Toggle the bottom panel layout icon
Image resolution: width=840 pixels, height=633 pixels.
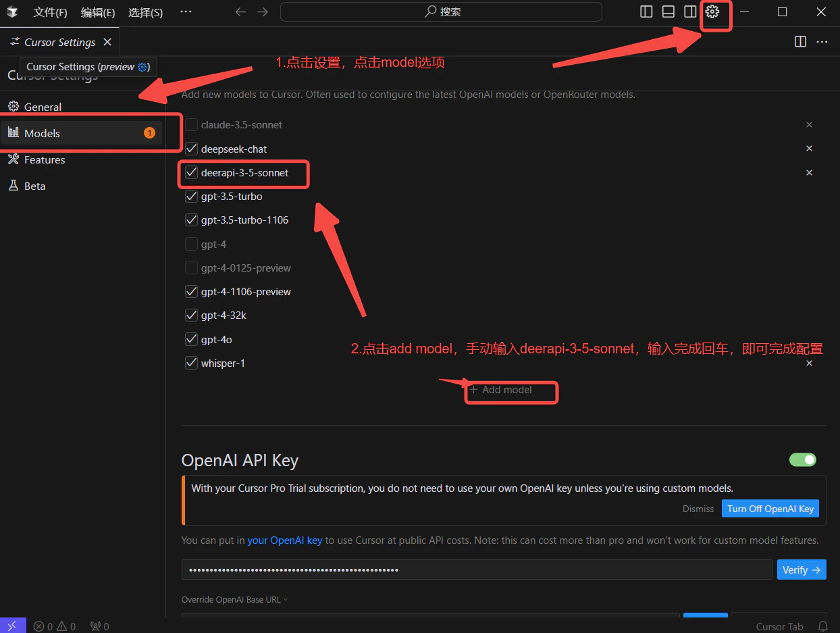(x=668, y=11)
